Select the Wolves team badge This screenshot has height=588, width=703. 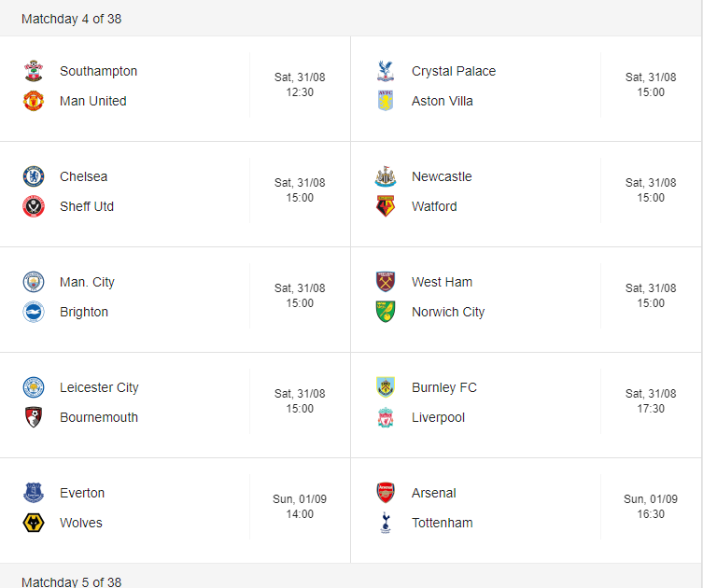pos(34,523)
